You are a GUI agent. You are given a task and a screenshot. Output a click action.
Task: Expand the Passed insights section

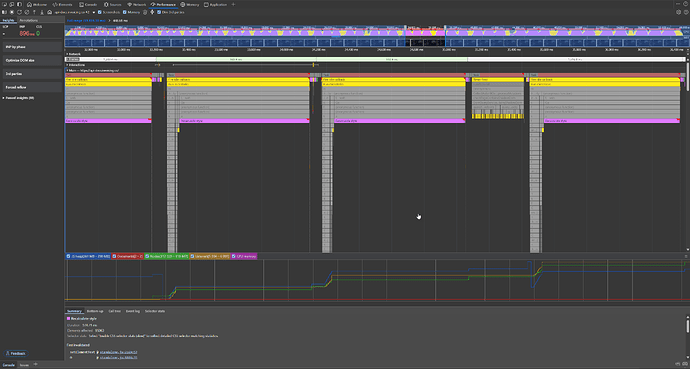coord(18,98)
